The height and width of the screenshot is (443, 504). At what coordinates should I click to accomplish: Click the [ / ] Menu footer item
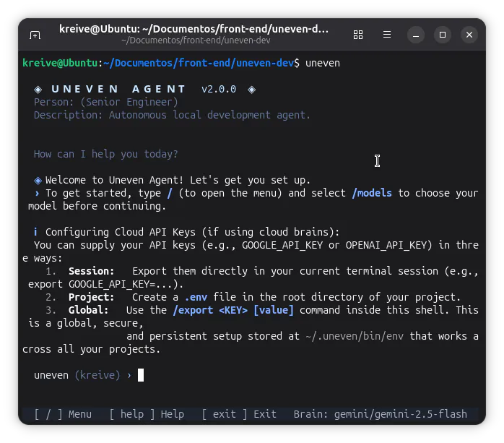click(63, 414)
